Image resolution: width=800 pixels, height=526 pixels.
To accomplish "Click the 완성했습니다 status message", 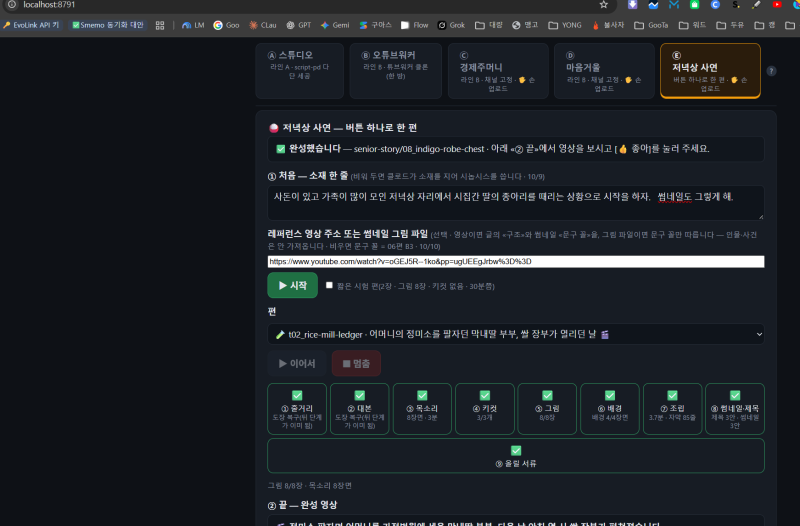I will (x=516, y=149).
